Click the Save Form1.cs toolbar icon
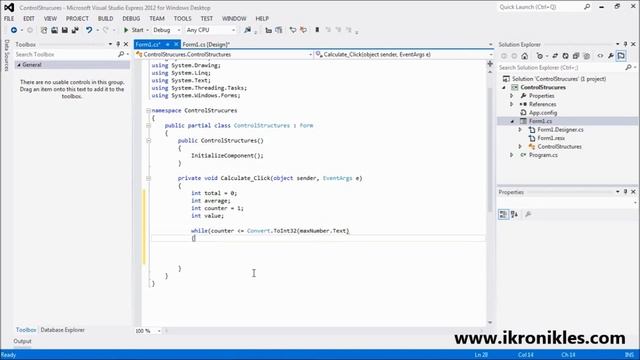Viewport: 640px width, 360px height. point(64,30)
